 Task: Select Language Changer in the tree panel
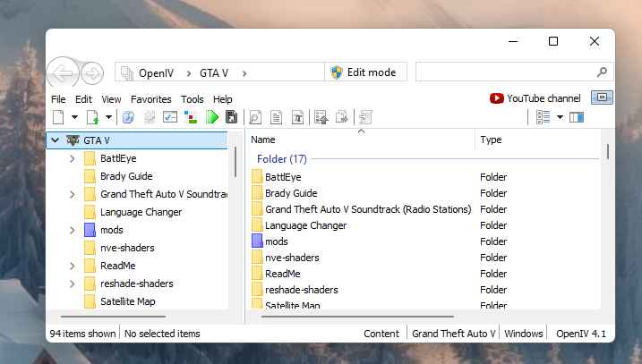(x=141, y=212)
